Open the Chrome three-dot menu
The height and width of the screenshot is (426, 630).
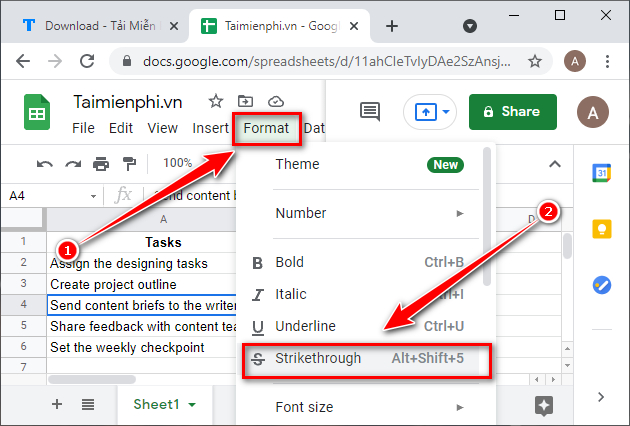(607, 61)
